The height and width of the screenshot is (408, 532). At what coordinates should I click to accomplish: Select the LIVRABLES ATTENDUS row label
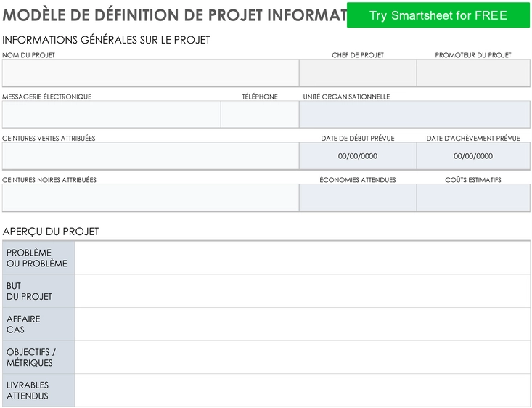pyautogui.click(x=38, y=391)
